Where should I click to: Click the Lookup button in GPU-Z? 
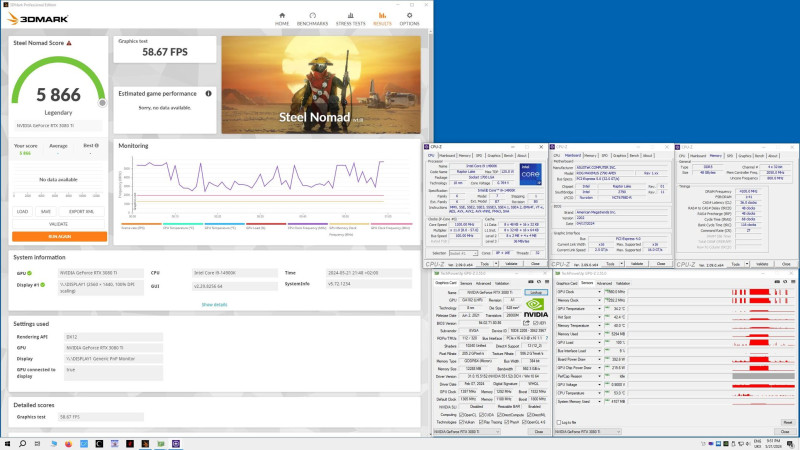tap(536, 292)
